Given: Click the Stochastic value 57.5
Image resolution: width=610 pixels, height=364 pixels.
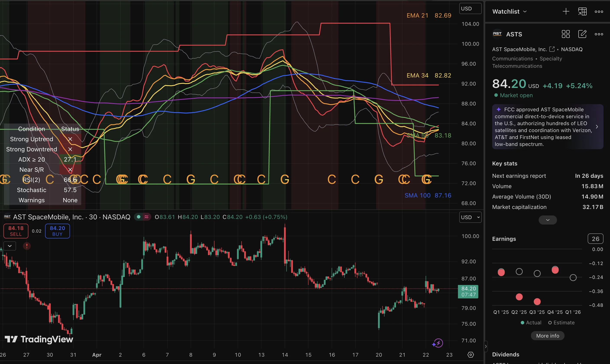Looking at the screenshot, I should (70, 190).
